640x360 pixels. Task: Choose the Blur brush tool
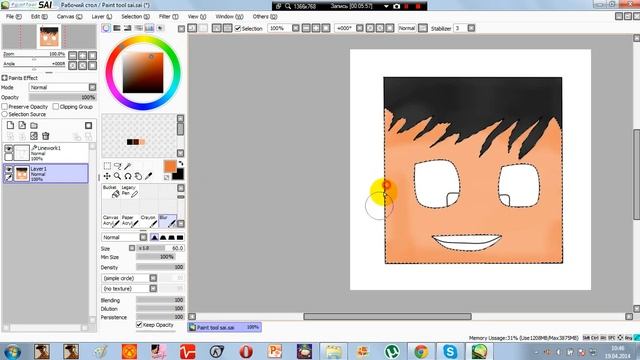(167, 221)
